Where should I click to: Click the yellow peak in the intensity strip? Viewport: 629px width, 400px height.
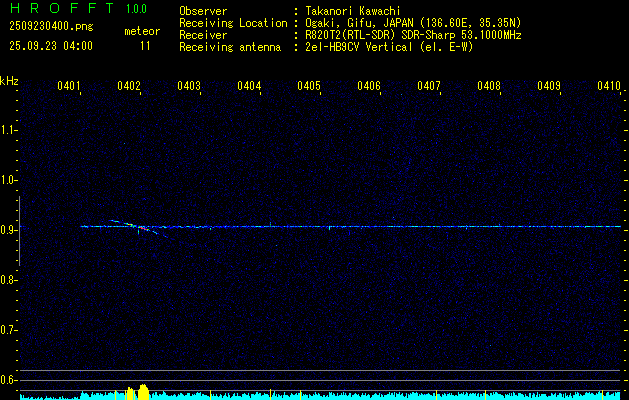click(140, 391)
